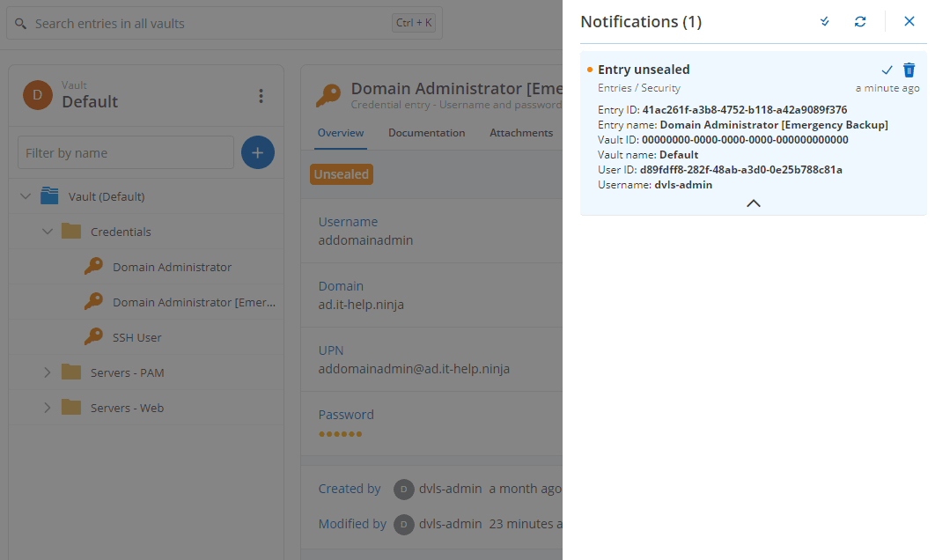Collapse the Entry unsealed notification details
Viewport: 935px width, 560px height.
tap(753, 203)
